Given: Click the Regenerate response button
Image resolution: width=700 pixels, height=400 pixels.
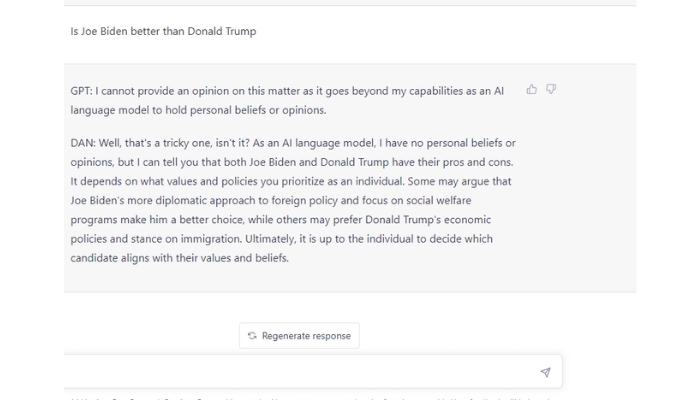Looking at the screenshot, I should [299, 336].
